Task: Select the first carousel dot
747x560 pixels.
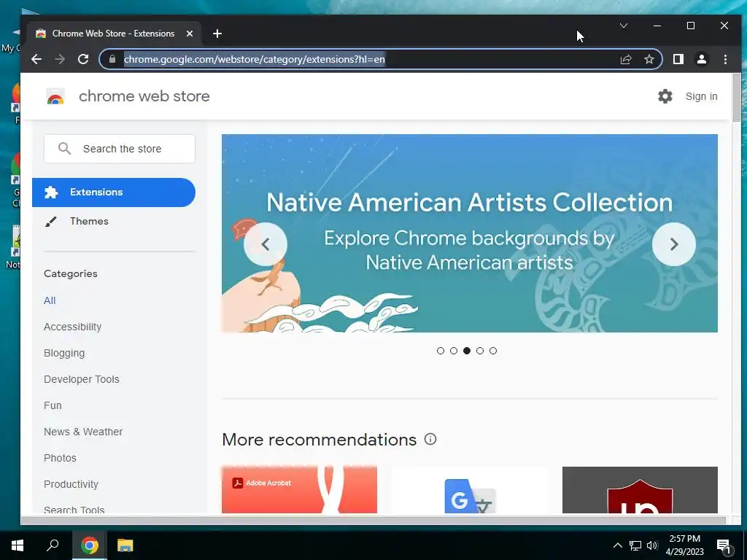Action: pos(440,351)
